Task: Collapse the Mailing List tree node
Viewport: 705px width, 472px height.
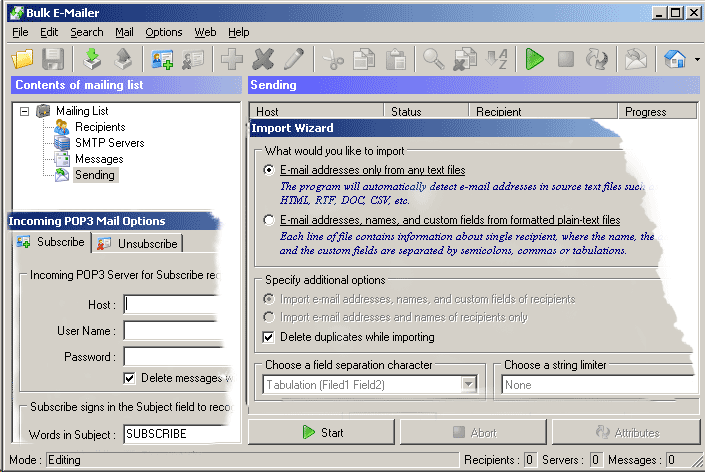Action: 24,111
